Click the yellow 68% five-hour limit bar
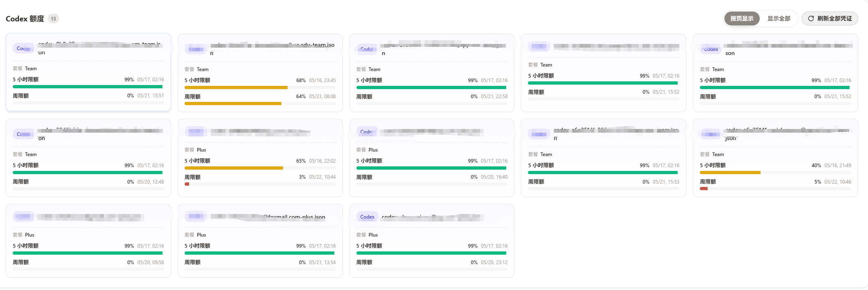 coord(236,87)
